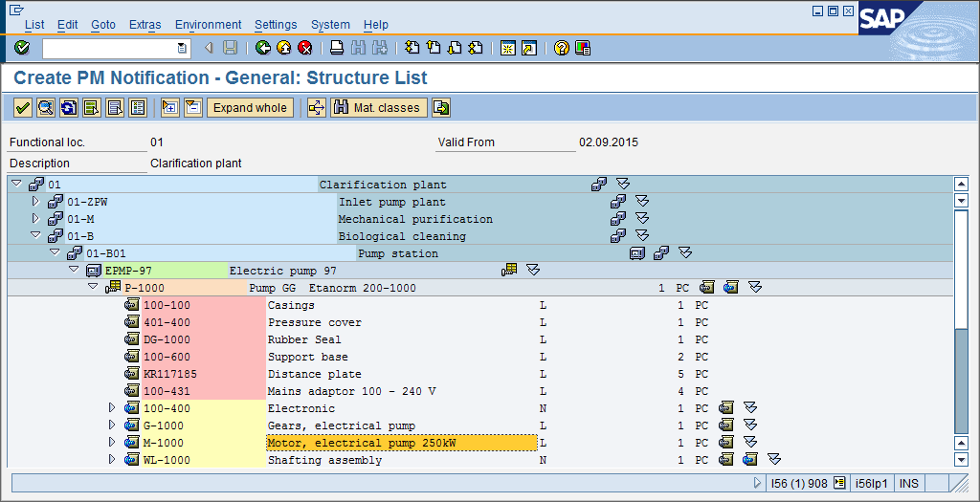Click the hierarchy structure icon next to Mat. classes
The width and height of the screenshot is (980, 502).
pos(317,108)
